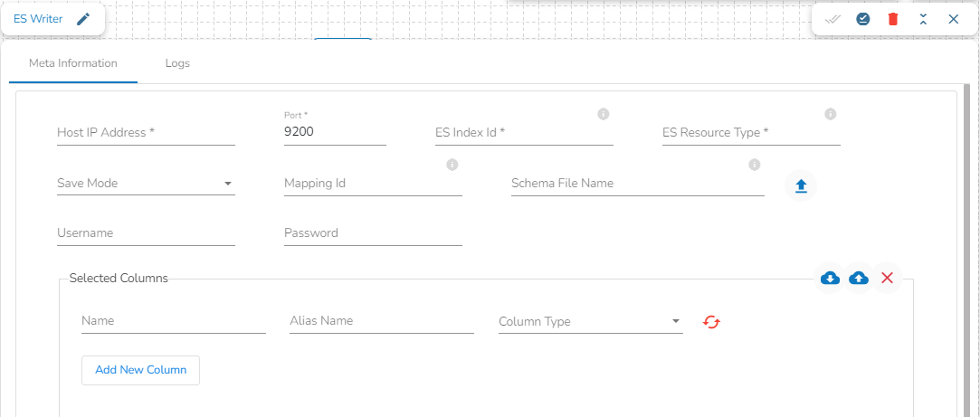Delete the component with the red trash icon
This screenshot has width=980, height=417.
coord(893,19)
